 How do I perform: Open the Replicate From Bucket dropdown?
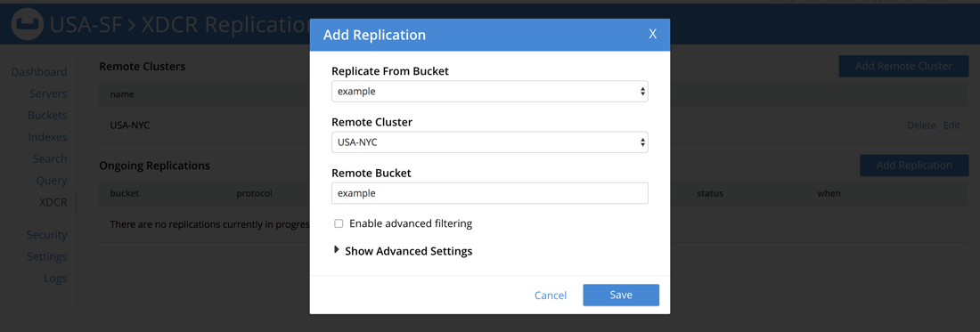click(489, 91)
